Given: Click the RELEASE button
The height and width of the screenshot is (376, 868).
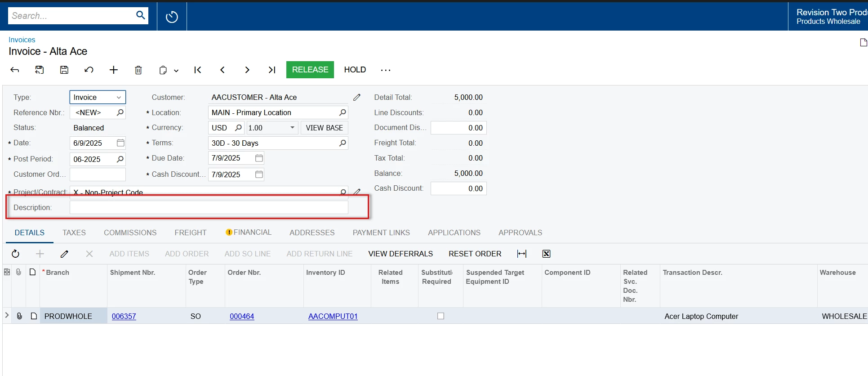Looking at the screenshot, I should [310, 70].
